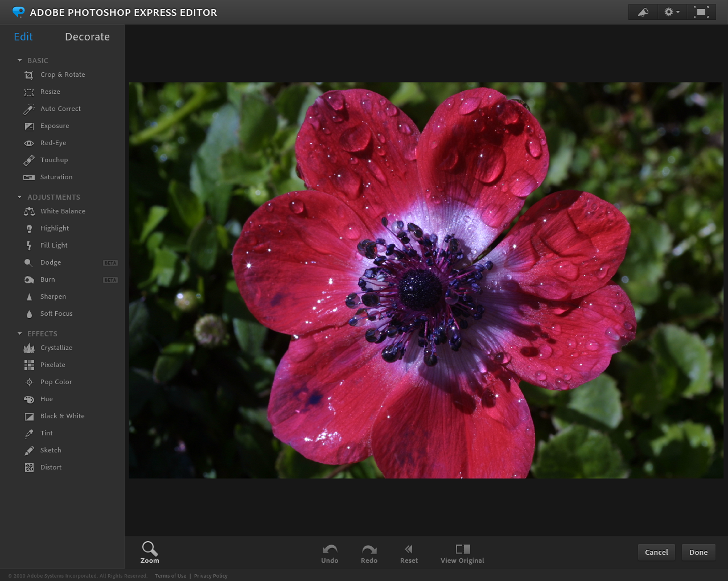Image resolution: width=728 pixels, height=581 pixels.
Task: Select the Dodge beta tool
Action: pyautogui.click(x=50, y=262)
